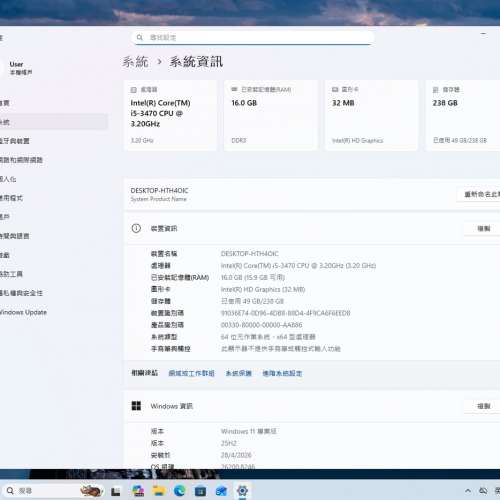Click Windows 11 edition value text
Viewport: 500px width, 500px height.
249,431
